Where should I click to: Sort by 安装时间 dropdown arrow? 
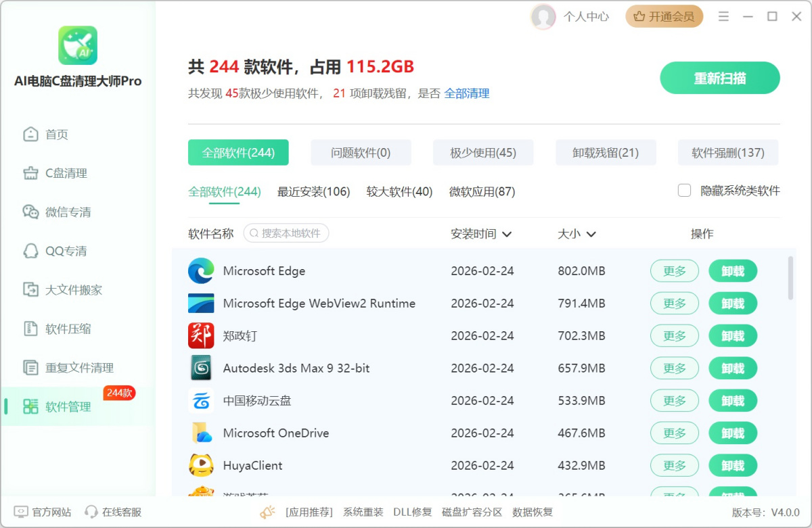tap(507, 235)
